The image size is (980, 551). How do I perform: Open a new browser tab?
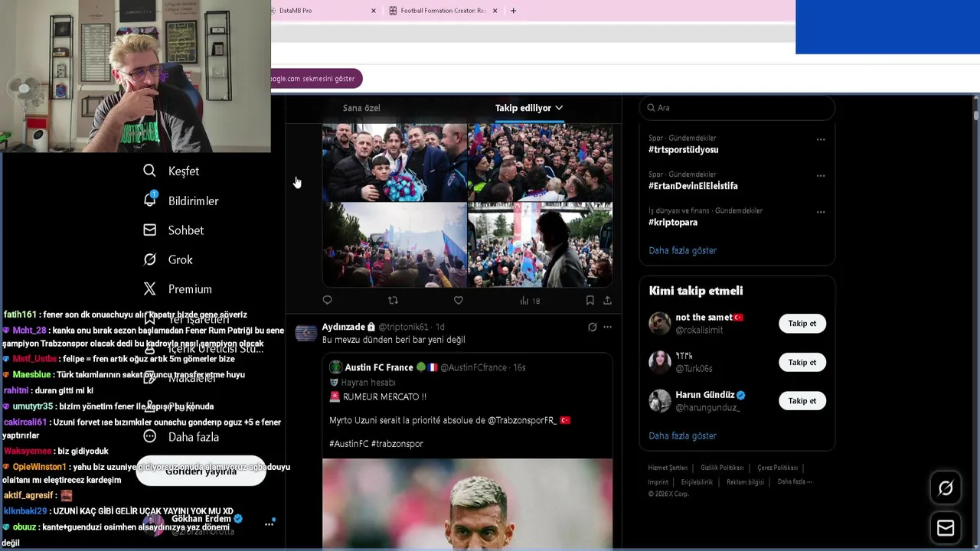513,11
